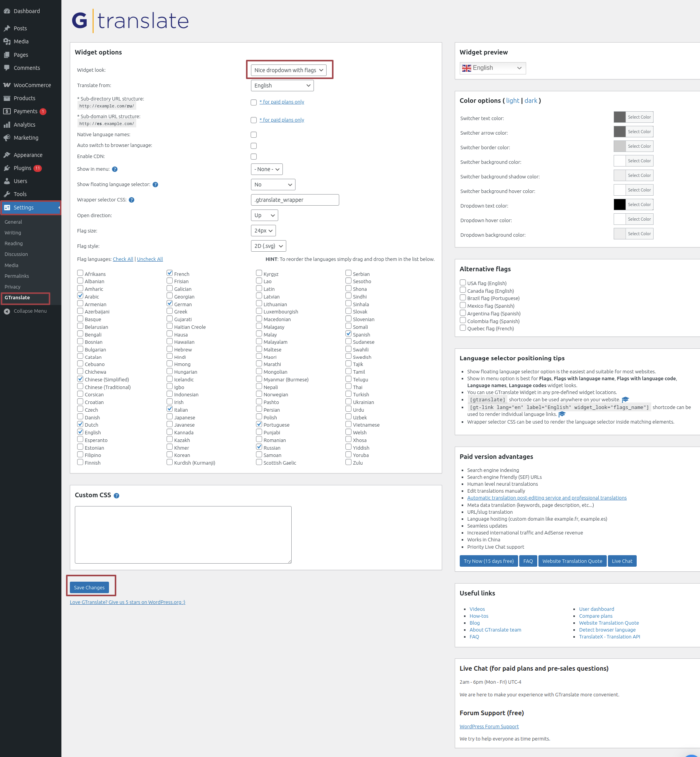Screen dimensions: 700x757
Task: Open English language preview dropdown
Action: pos(493,68)
